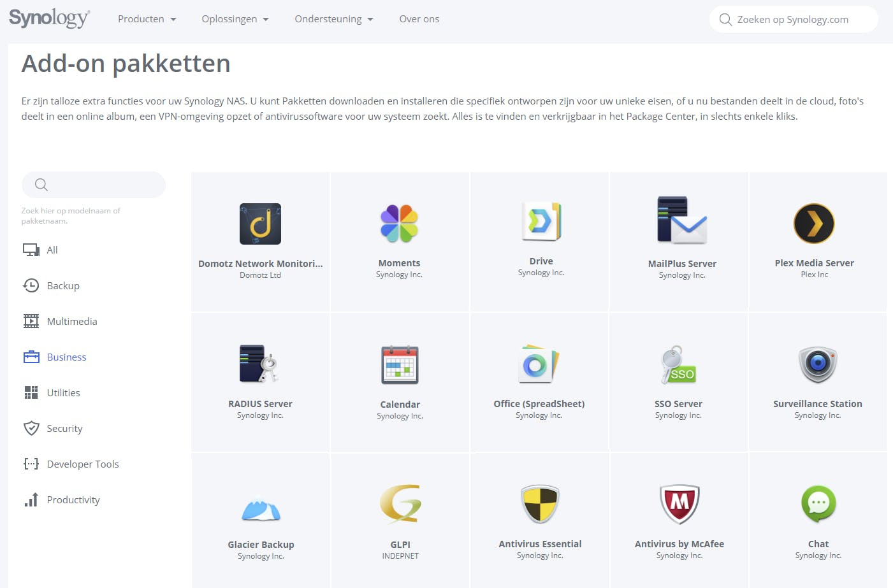Click the magnifier icon in package search
This screenshot has height=588, width=893.
(41, 185)
